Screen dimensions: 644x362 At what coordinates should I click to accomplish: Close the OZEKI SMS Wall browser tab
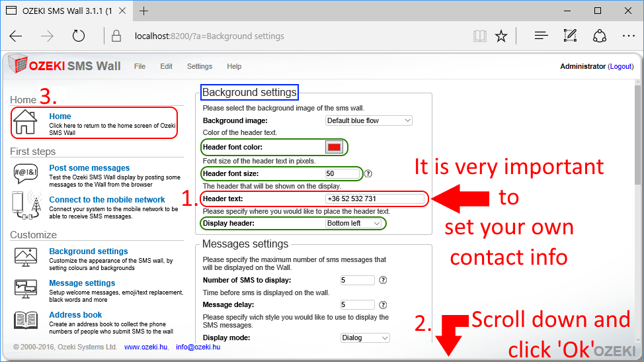pos(122,11)
